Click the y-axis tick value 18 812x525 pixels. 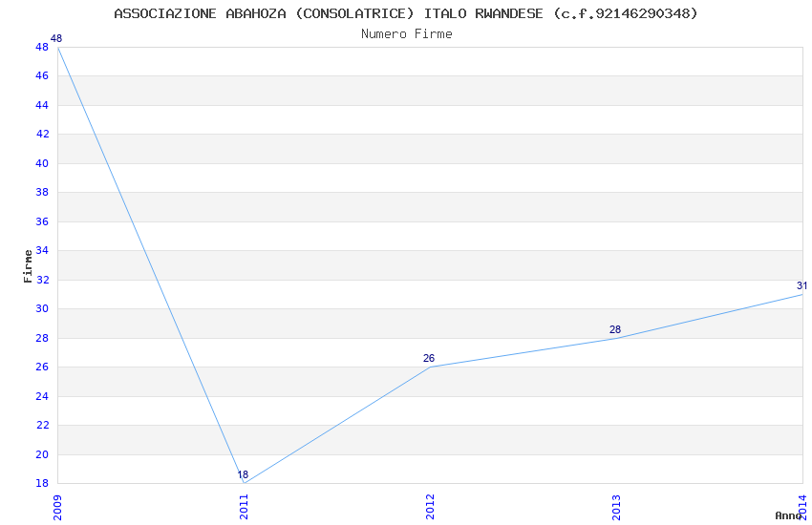(42, 484)
